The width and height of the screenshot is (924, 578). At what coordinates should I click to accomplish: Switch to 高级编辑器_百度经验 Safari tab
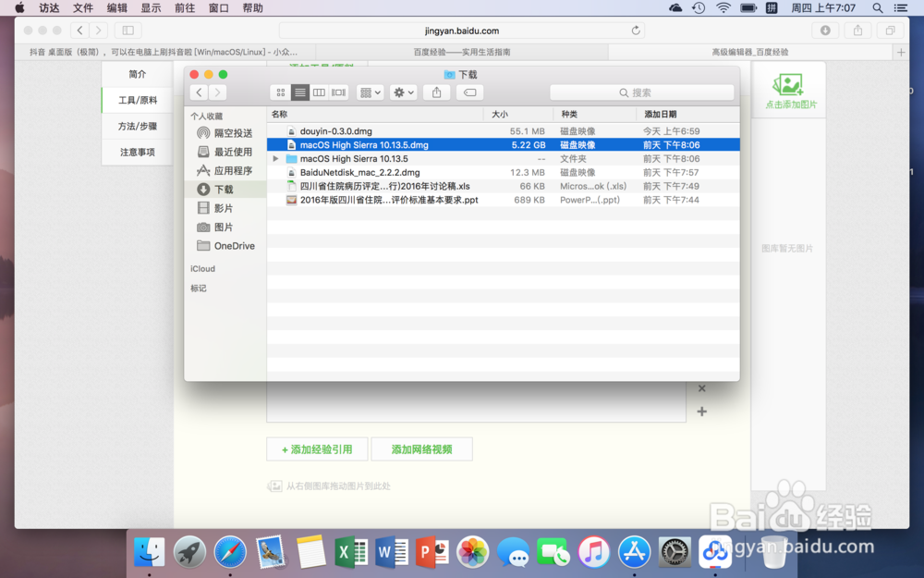[749, 52]
